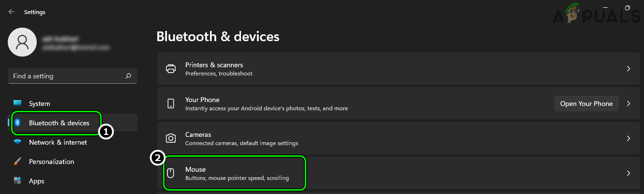Click the search magnifier icon
The image size is (644, 194).
128,76
